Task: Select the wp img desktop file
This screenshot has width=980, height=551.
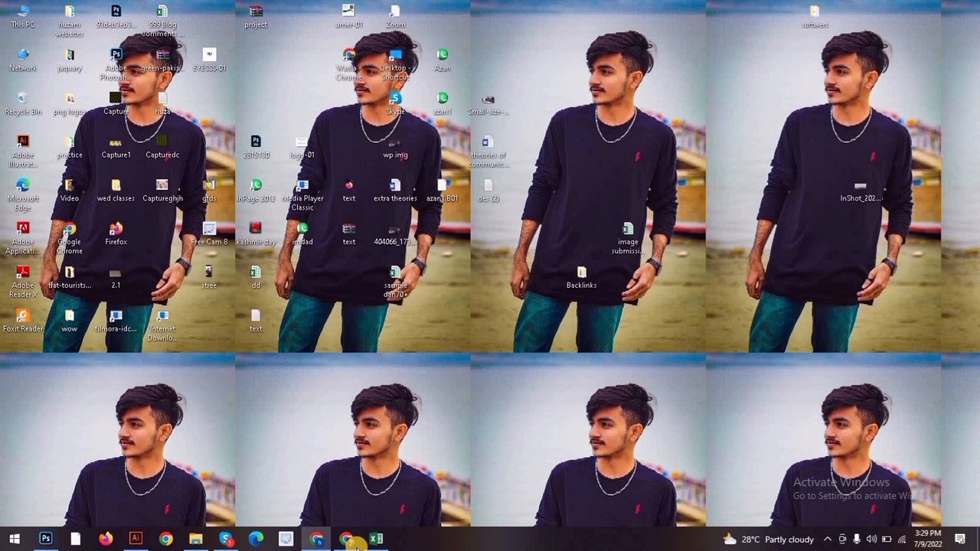Action: 395,148
